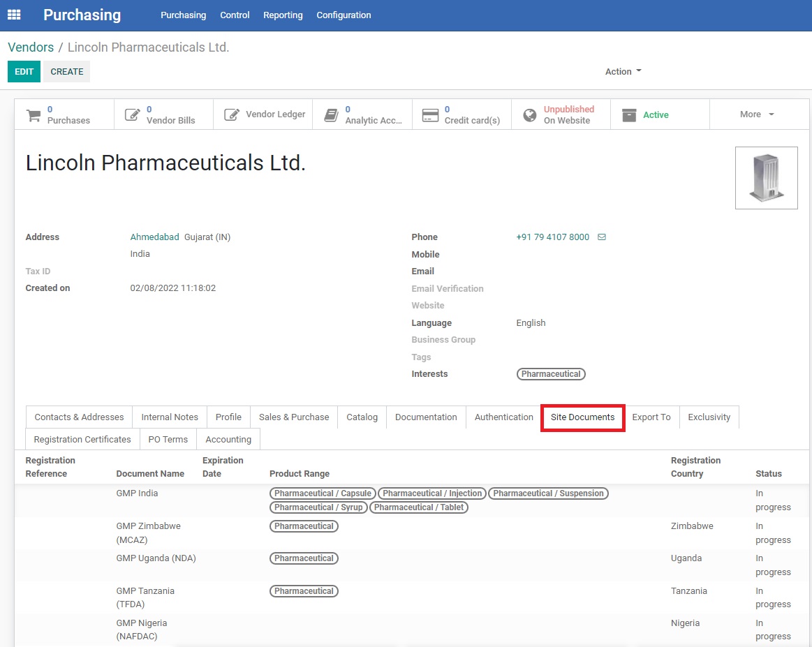Click the Active archive box icon
This screenshot has height=647, width=812.
coord(629,115)
